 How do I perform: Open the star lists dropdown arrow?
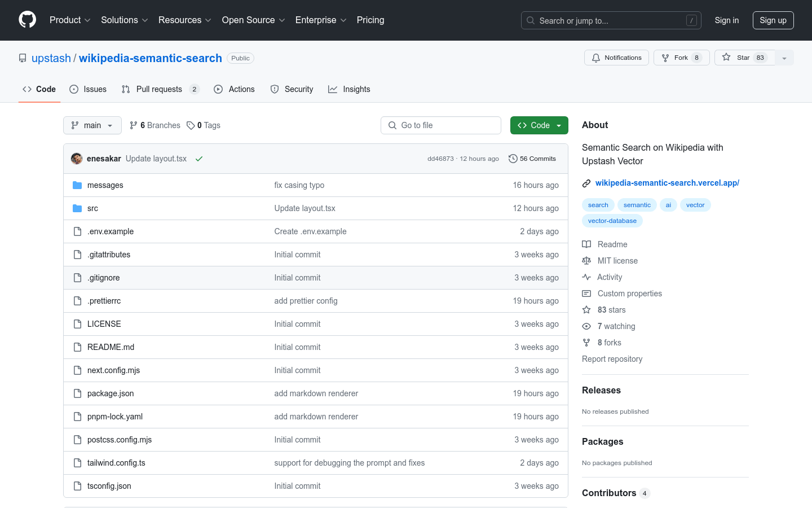tap(784, 58)
